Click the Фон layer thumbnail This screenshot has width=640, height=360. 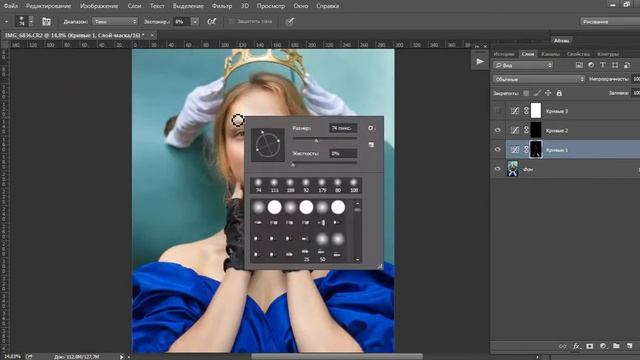point(513,169)
